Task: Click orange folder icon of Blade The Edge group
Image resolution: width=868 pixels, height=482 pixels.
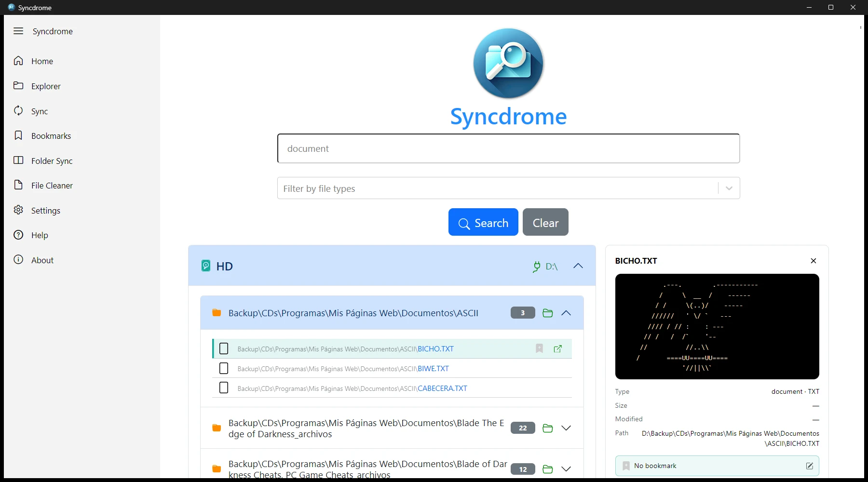Action: pyautogui.click(x=217, y=428)
